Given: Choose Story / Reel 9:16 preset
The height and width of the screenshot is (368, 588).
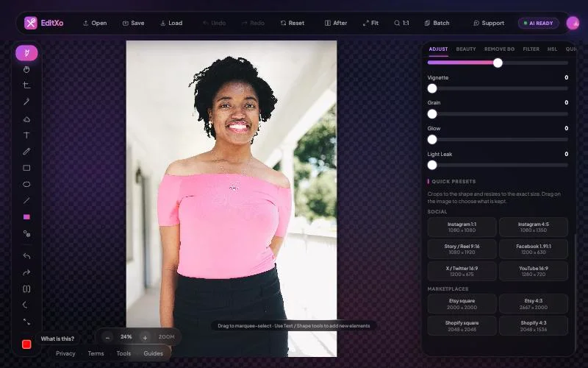Looking at the screenshot, I should pyautogui.click(x=462, y=250).
